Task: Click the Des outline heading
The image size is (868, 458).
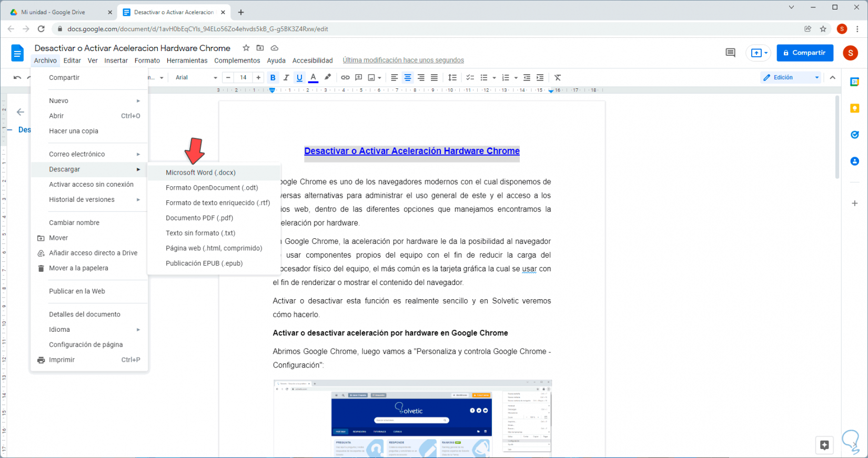Action: tap(25, 130)
